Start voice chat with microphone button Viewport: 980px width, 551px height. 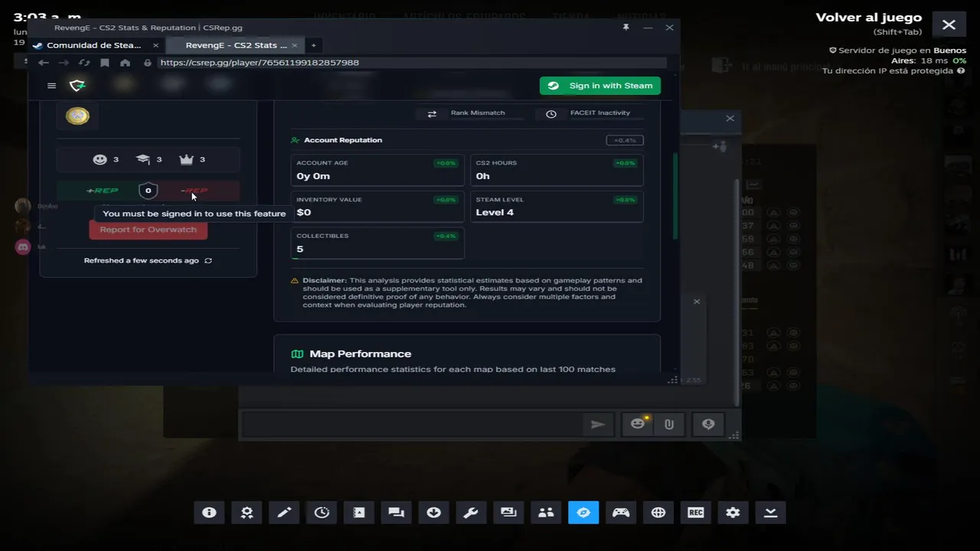(708, 424)
